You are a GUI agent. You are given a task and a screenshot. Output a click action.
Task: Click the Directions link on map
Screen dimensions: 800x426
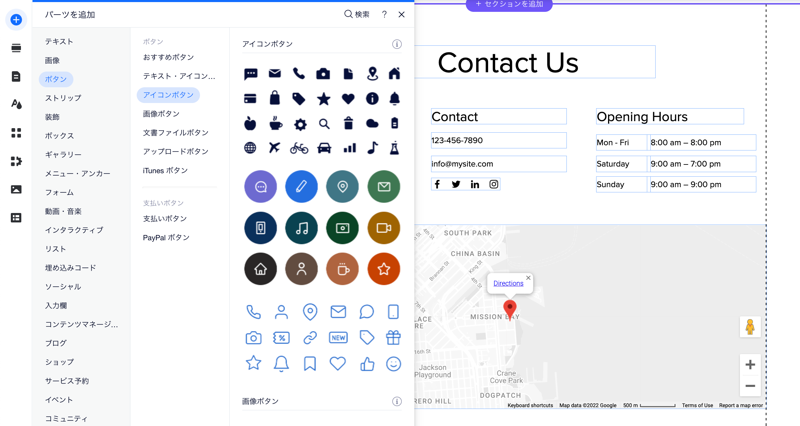[x=508, y=283]
